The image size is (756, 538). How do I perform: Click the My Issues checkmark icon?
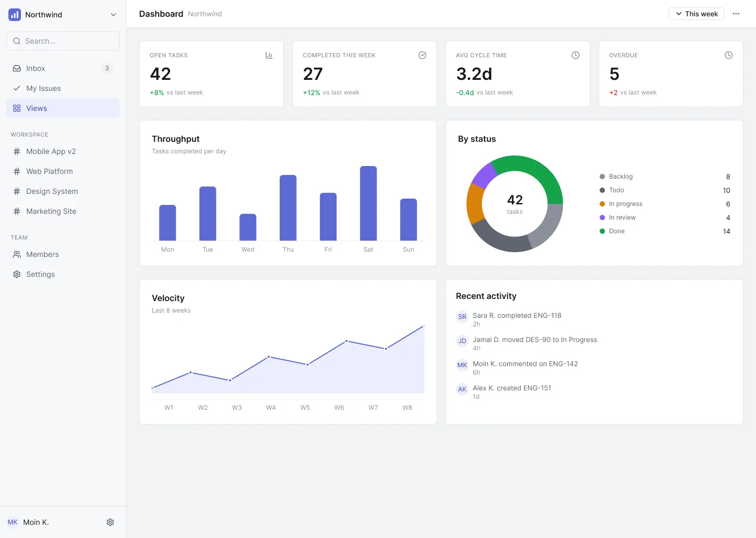[17, 88]
